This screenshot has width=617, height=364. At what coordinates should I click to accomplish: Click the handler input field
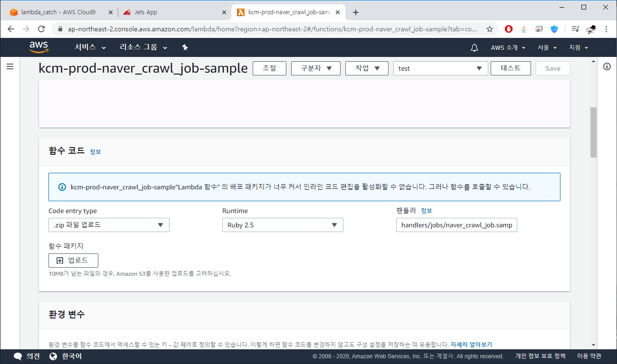point(456,225)
